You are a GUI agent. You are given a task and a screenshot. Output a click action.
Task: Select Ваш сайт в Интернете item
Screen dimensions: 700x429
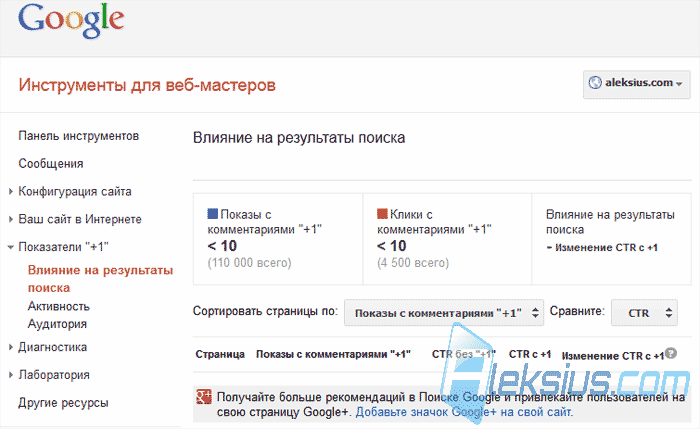pos(80,219)
